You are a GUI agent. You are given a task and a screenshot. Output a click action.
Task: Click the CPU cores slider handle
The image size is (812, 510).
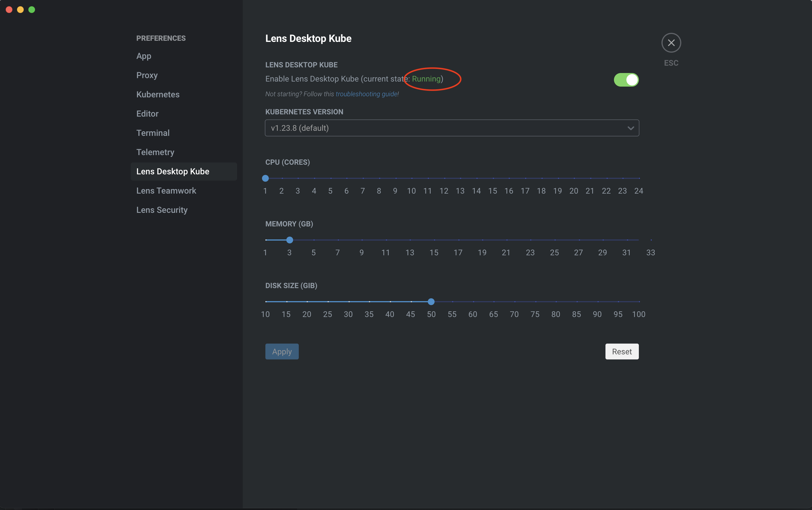[x=265, y=178]
